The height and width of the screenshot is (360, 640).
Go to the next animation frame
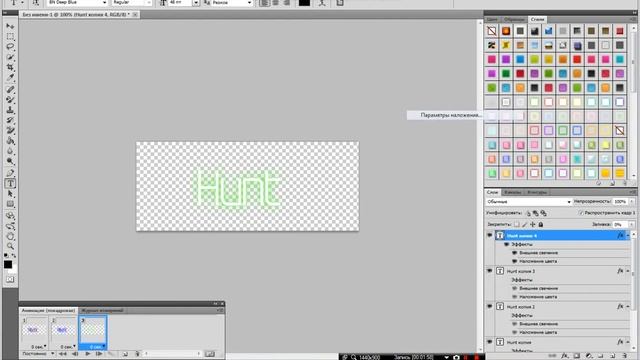pos(99,354)
